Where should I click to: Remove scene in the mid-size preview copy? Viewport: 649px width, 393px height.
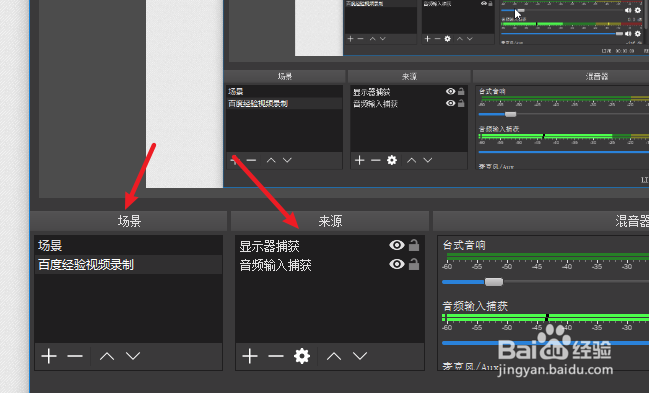[251, 160]
